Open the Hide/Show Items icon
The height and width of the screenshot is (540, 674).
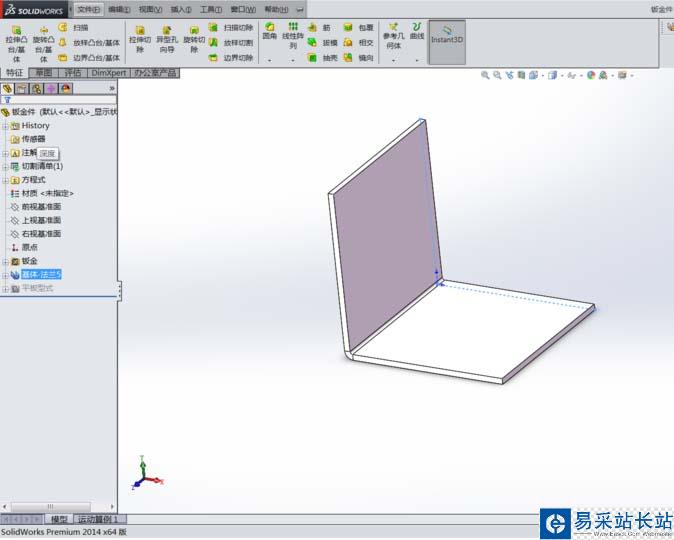tap(571, 75)
